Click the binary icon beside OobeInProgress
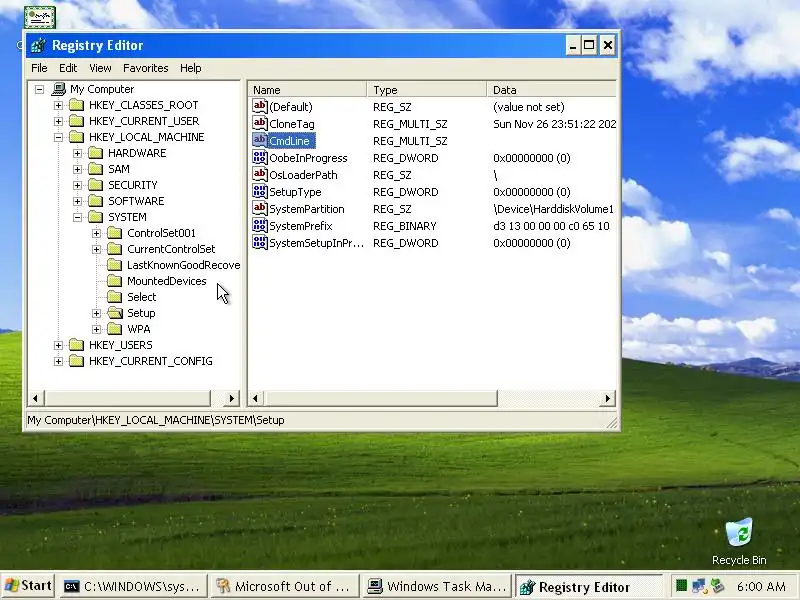800x600 pixels. point(260,158)
